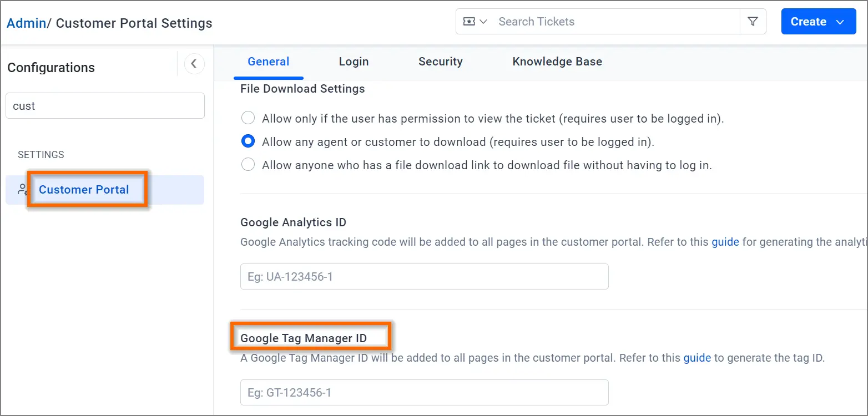Collapse the Configurations sidebar with the chevron
This screenshot has width=868, height=416.
194,64
